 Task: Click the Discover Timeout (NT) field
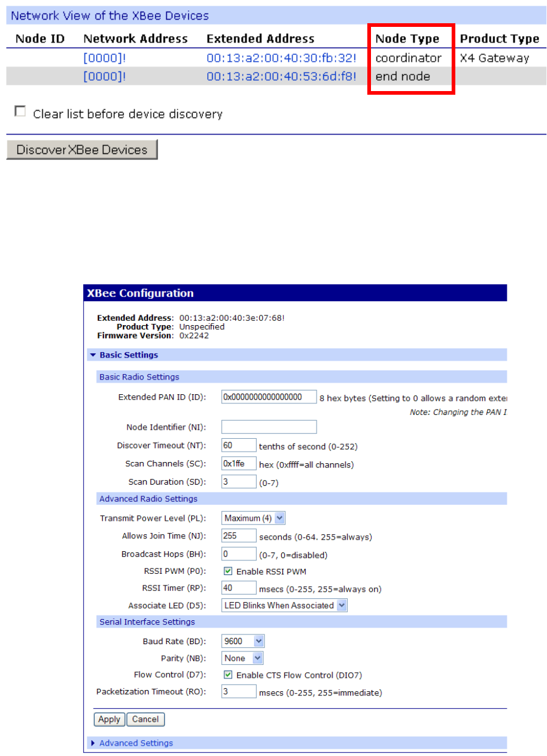[239, 446]
